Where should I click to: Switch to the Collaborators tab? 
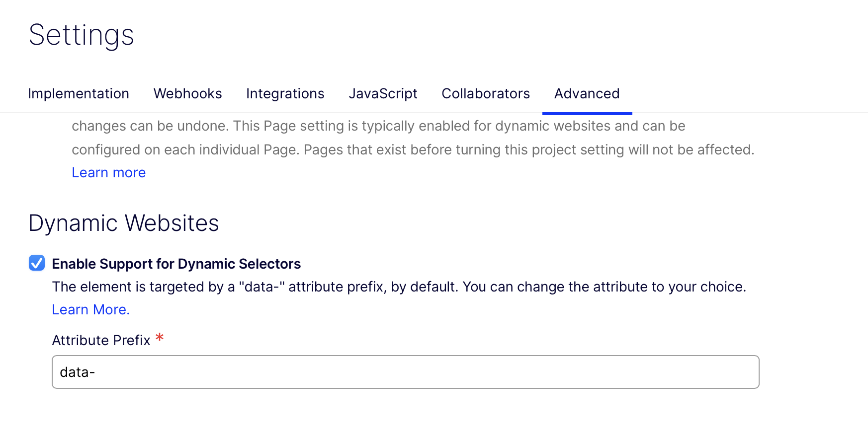pos(485,94)
